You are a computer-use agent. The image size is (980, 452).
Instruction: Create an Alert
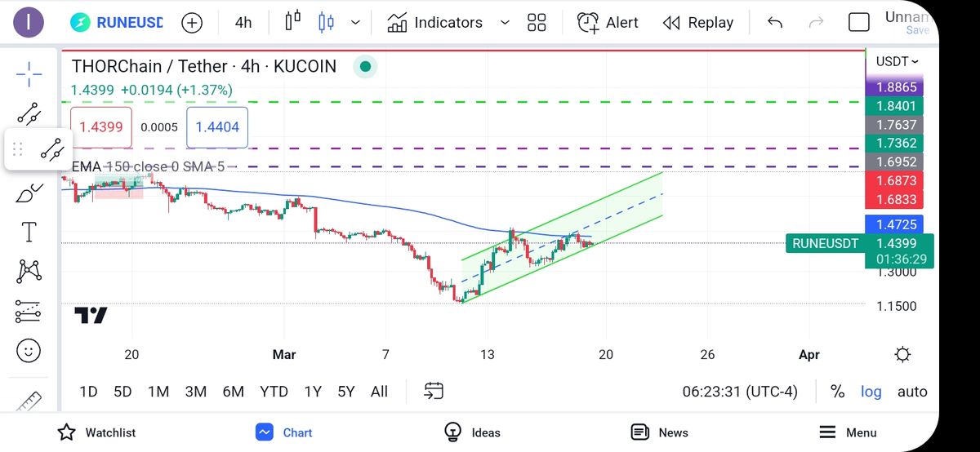tap(608, 23)
